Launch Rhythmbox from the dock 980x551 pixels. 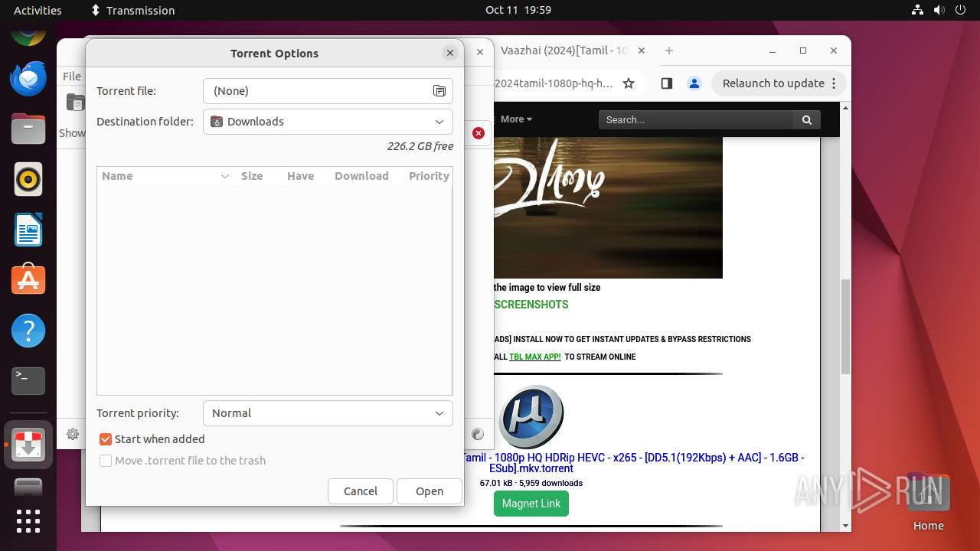point(28,179)
